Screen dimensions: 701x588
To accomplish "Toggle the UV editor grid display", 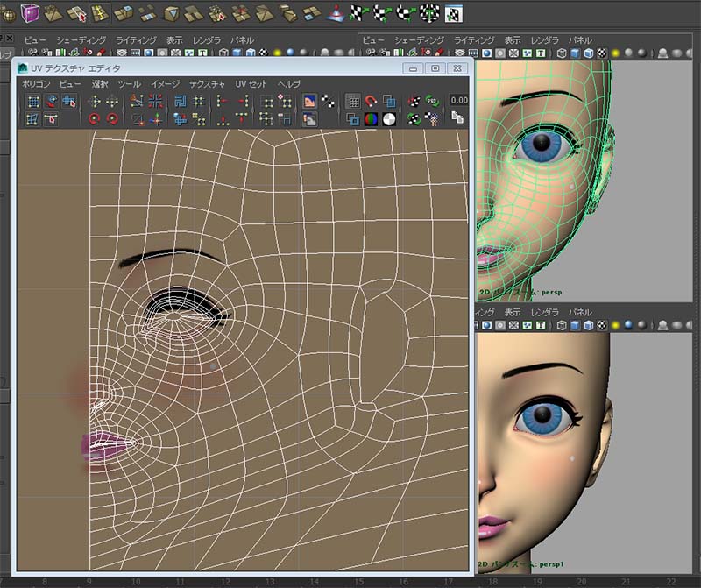I will [x=353, y=102].
